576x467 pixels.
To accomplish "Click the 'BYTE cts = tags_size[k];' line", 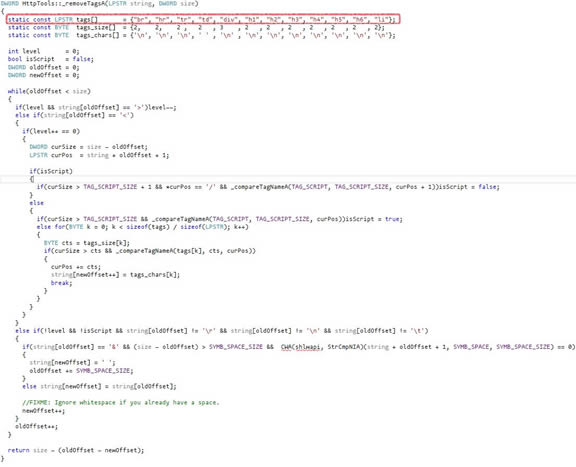I will tap(87, 243).
